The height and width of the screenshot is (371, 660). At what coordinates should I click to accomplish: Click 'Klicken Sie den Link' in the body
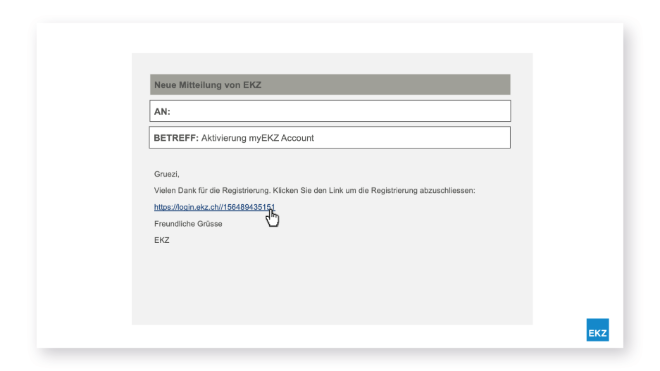click(x=308, y=190)
